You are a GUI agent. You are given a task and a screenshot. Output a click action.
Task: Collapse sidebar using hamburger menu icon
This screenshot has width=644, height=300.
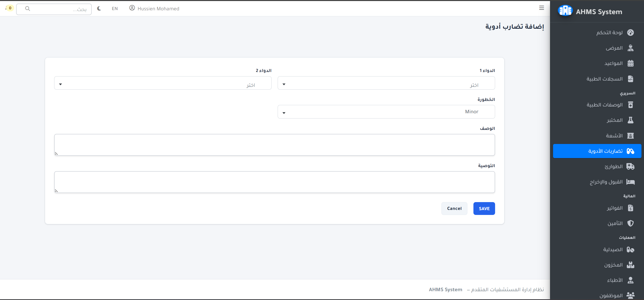click(x=541, y=8)
